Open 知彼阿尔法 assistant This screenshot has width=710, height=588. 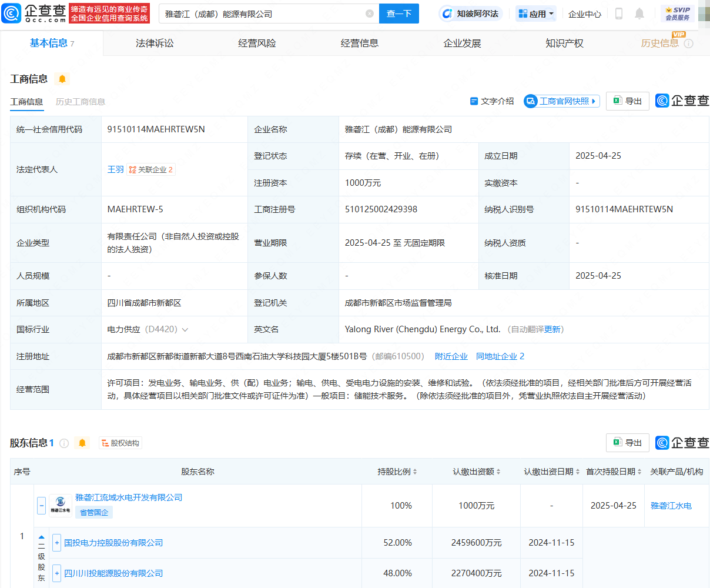[471, 14]
